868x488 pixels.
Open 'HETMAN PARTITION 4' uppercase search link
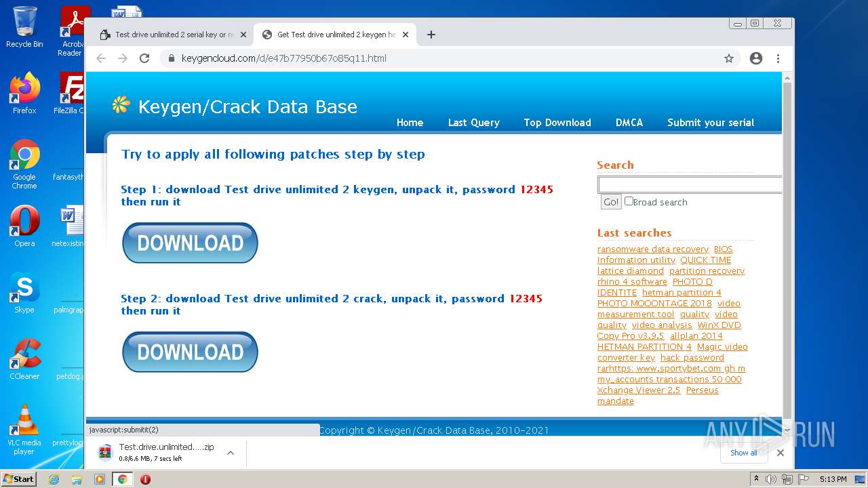click(x=644, y=347)
